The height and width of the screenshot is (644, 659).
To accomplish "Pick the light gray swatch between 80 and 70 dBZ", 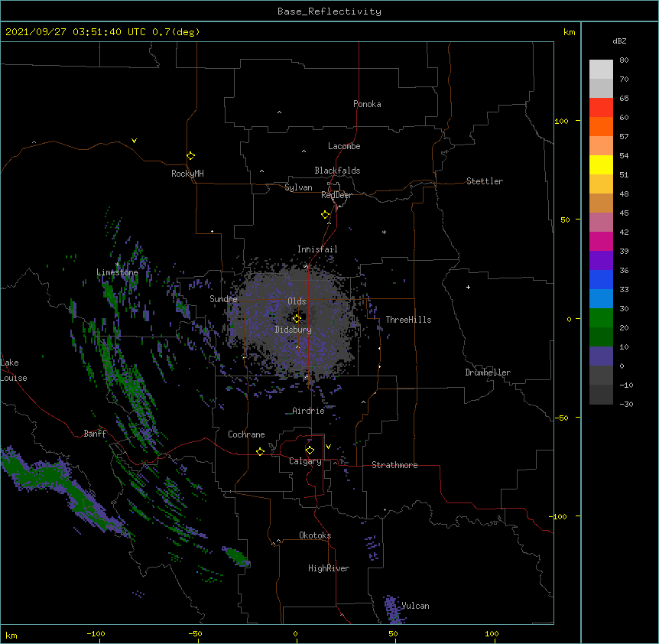I will [601, 70].
